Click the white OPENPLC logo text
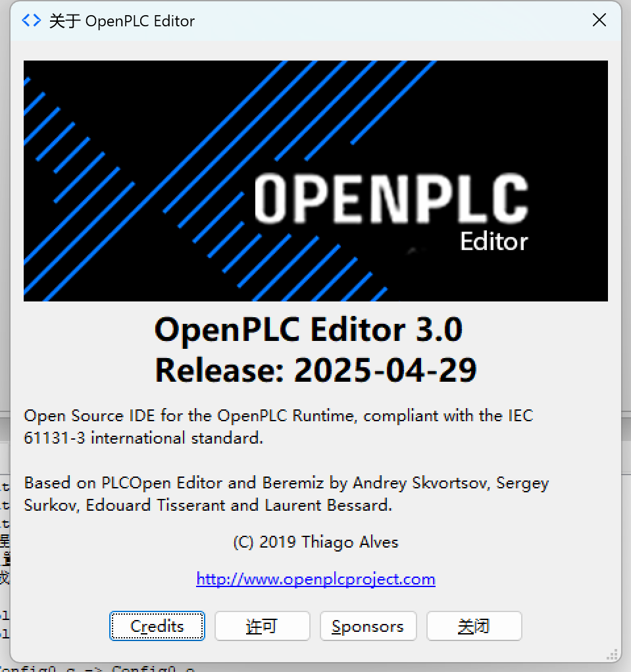The width and height of the screenshot is (631, 672). pos(391,199)
